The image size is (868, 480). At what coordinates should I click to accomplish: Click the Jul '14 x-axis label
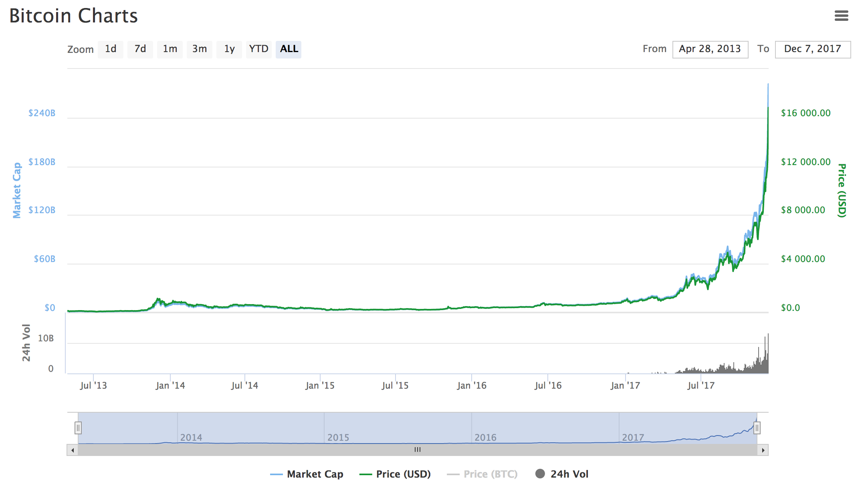click(x=244, y=385)
